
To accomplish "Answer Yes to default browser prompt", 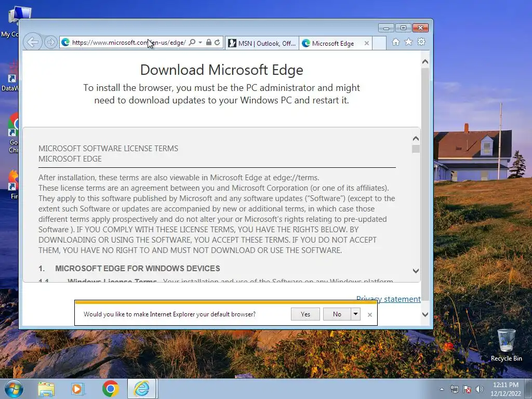I will (305, 314).
